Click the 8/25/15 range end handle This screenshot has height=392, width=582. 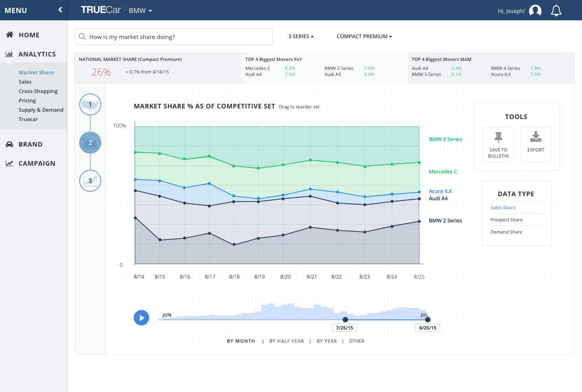(x=428, y=320)
